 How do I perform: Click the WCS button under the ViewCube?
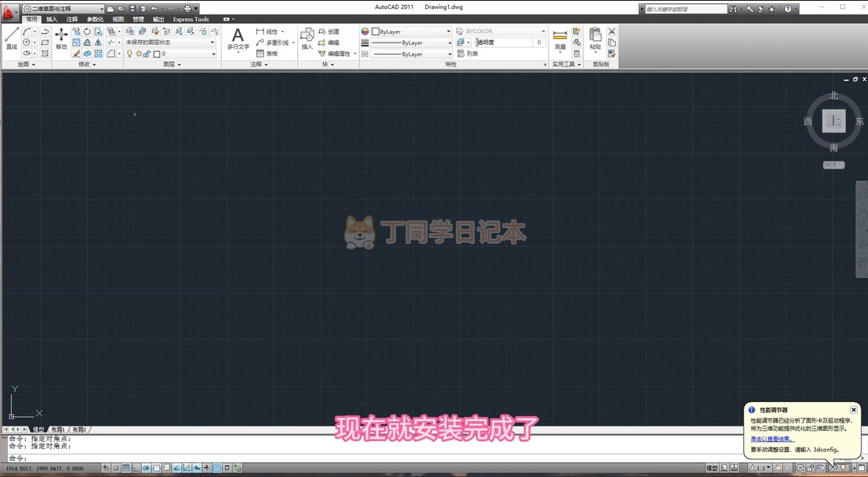(x=833, y=165)
